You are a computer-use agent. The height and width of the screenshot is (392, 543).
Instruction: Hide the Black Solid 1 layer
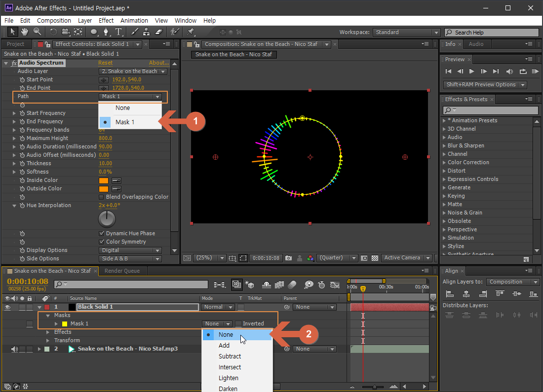(7, 307)
